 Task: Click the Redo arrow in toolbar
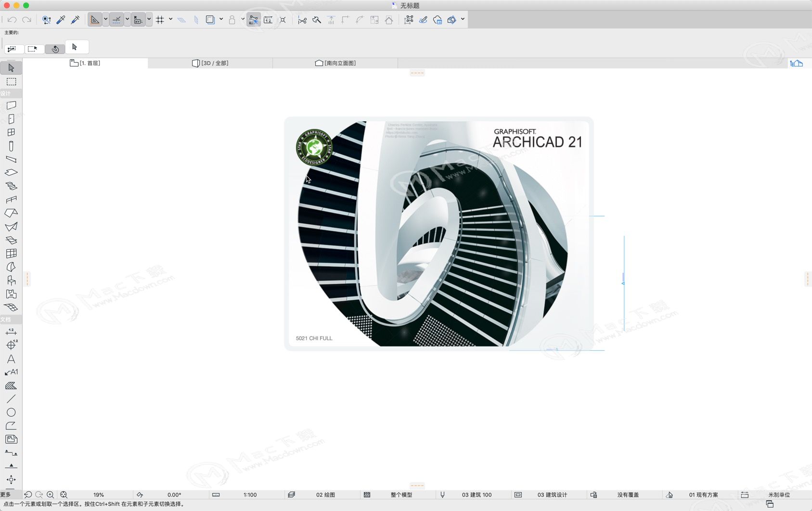tap(27, 20)
